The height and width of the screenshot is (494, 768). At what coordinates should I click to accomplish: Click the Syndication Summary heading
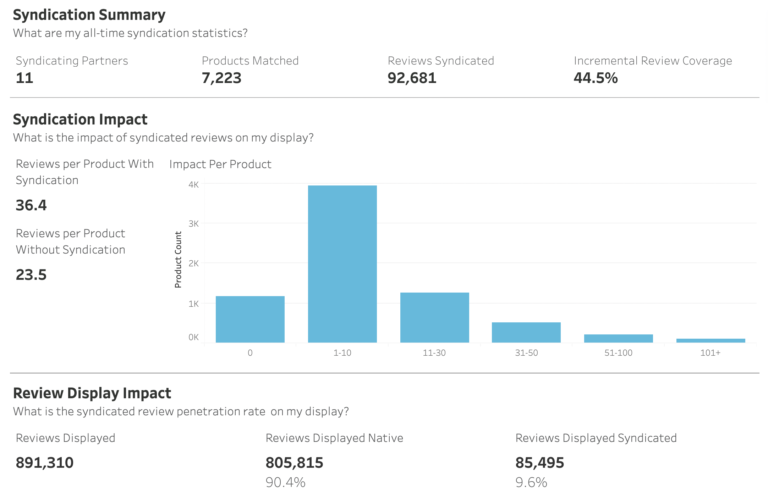pyautogui.click(x=89, y=15)
